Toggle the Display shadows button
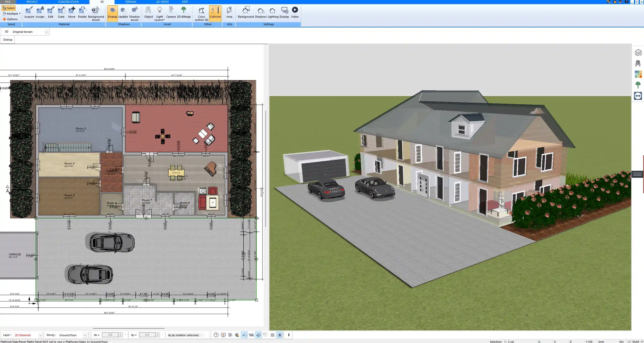 click(x=112, y=13)
